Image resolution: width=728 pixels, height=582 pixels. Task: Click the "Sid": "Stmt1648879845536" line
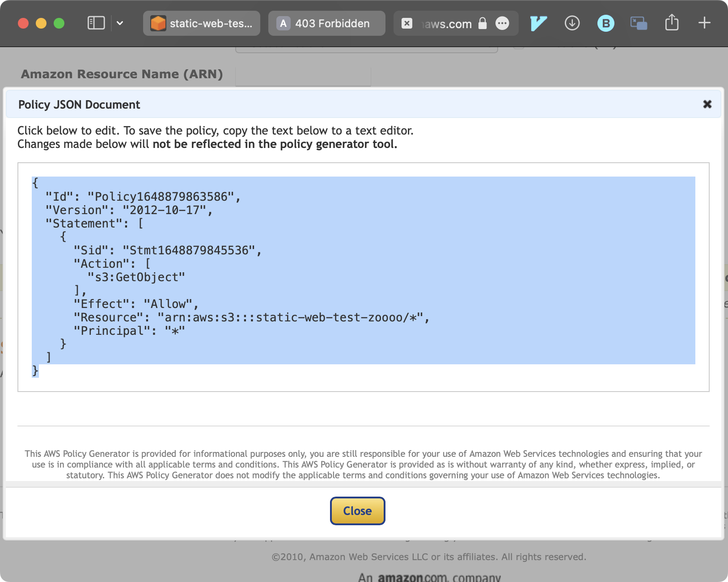point(168,250)
